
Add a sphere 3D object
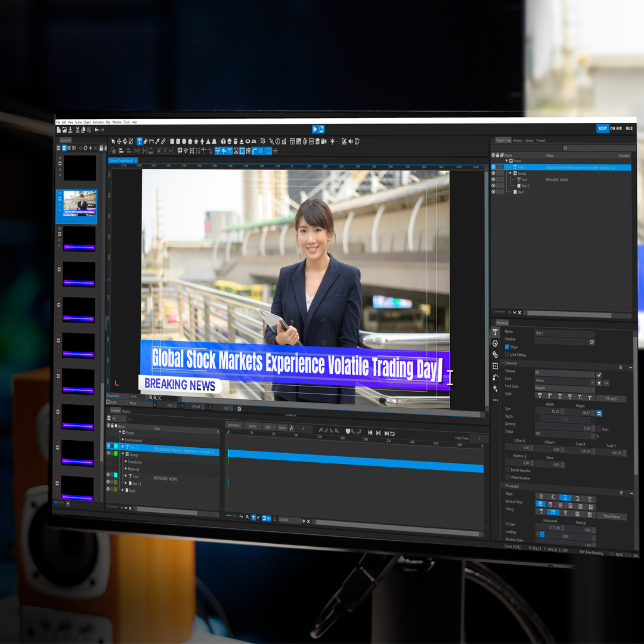[229, 141]
